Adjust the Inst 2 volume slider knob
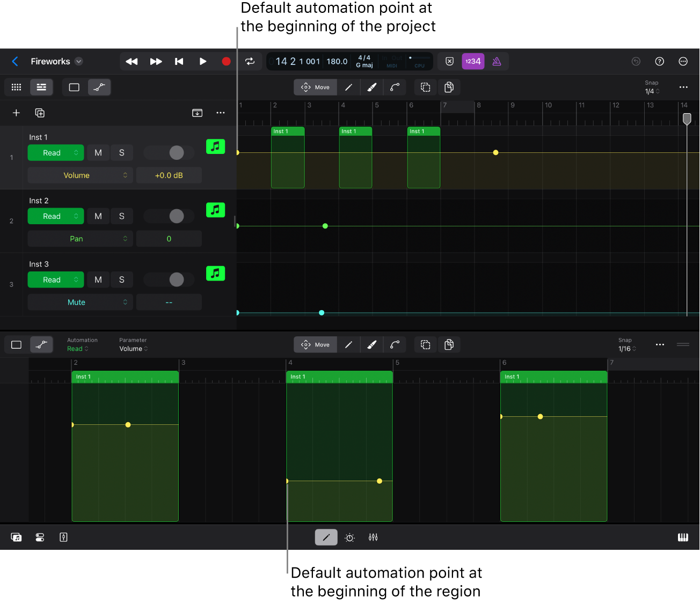Image resolution: width=700 pixels, height=604 pixels. click(x=177, y=216)
